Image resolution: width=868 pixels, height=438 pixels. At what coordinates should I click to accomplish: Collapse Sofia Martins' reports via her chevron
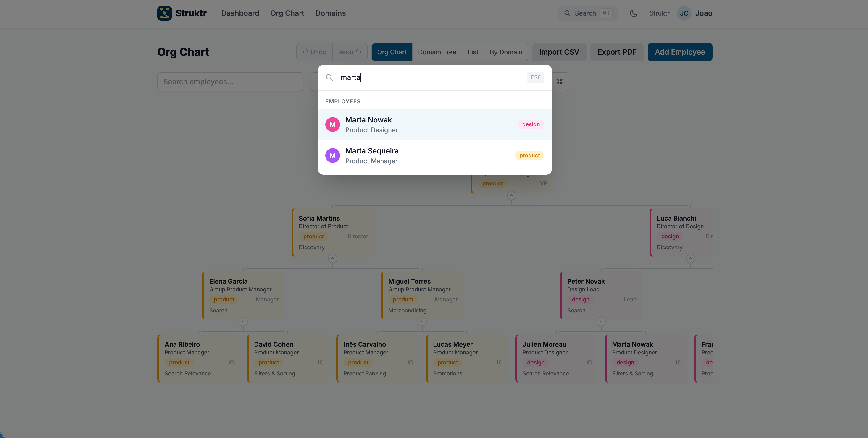click(x=333, y=258)
